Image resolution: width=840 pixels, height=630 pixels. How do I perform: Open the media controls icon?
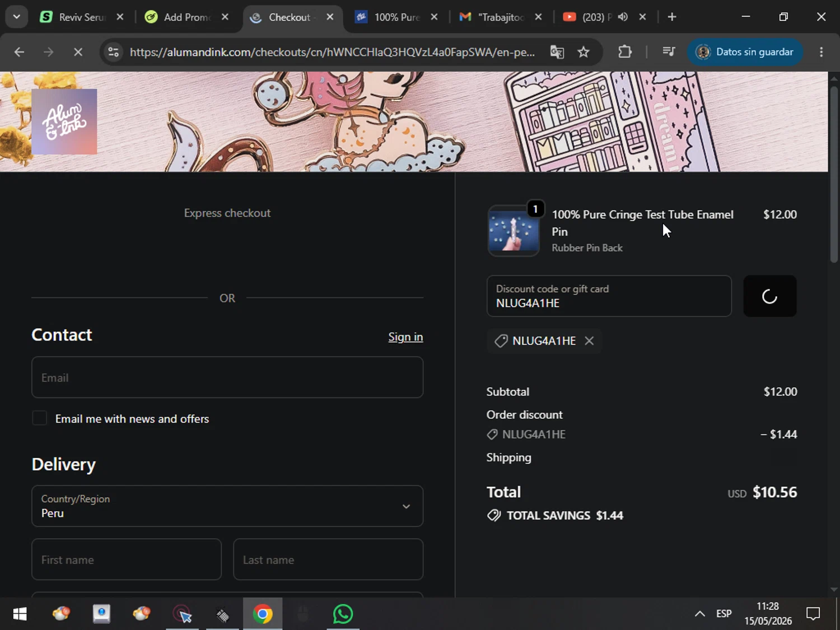[x=669, y=52]
